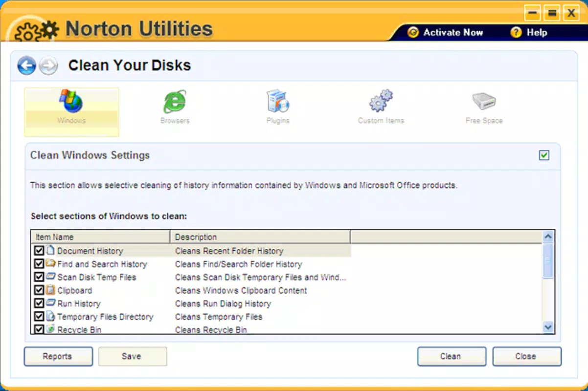
Task: Click 'Cleans Run Dialog History' description
Action: tap(223, 304)
